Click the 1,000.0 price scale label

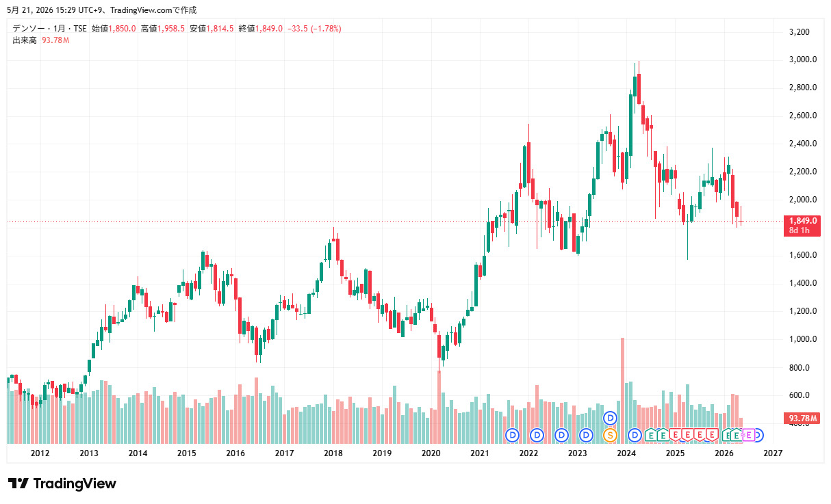pos(804,339)
